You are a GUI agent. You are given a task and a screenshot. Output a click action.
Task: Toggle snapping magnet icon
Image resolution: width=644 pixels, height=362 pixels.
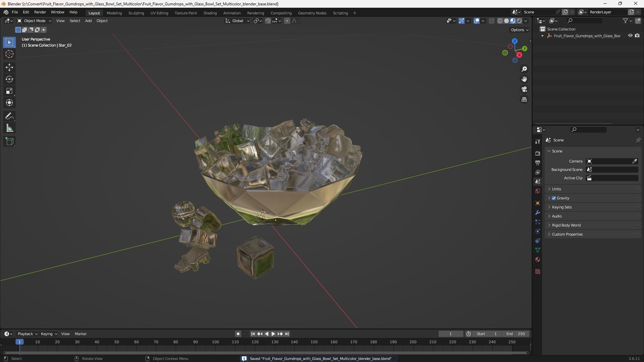click(268, 21)
